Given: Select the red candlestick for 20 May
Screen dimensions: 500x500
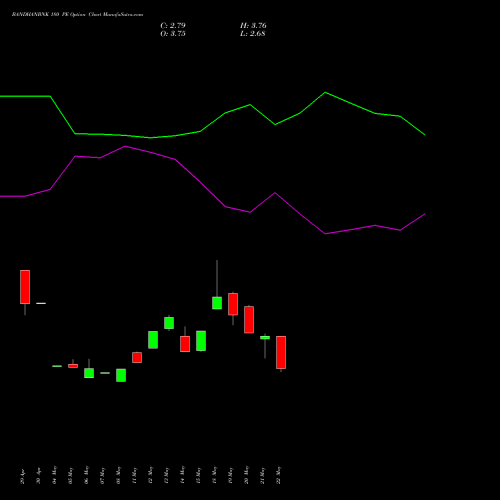Looking at the screenshot, I should [x=249, y=319].
